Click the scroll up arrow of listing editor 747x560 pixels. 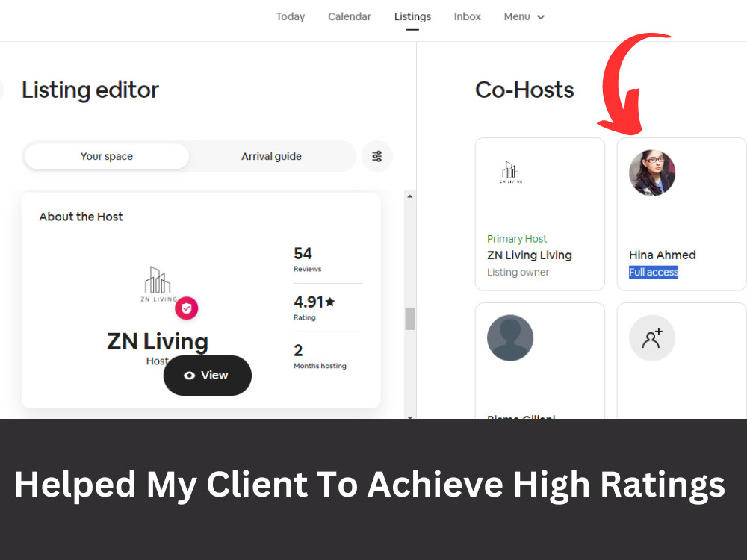(409, 196)
